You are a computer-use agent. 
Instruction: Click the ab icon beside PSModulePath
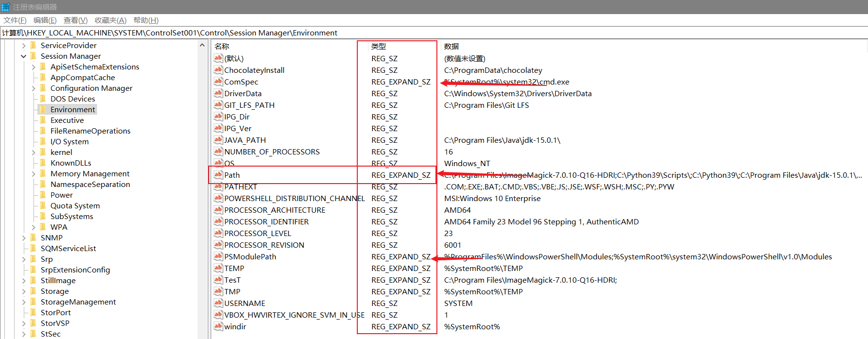(x=218, y=256)
